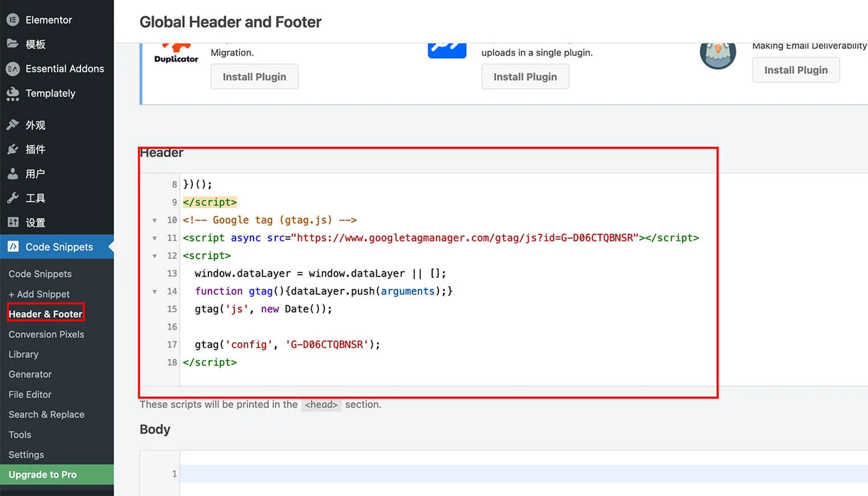
Task: Click the Appearance paintbrush icon
Action: pos(12,125)
